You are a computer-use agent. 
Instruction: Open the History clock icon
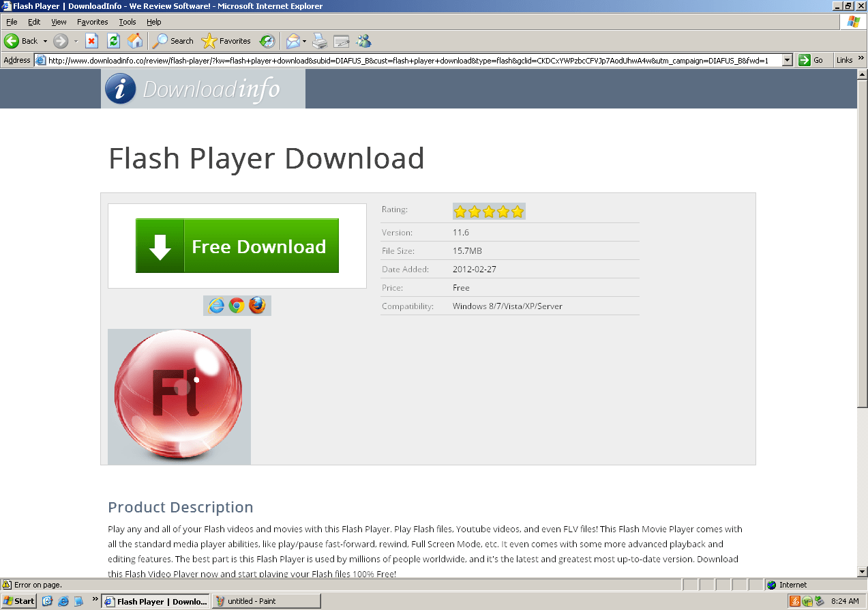pyautogui.click(x=267, y=41)
